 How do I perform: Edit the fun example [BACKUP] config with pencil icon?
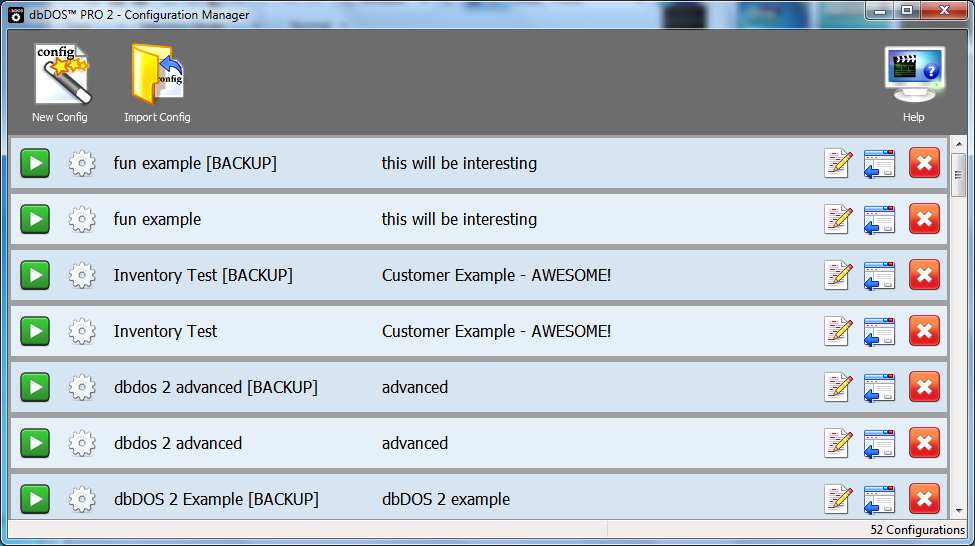838,163
